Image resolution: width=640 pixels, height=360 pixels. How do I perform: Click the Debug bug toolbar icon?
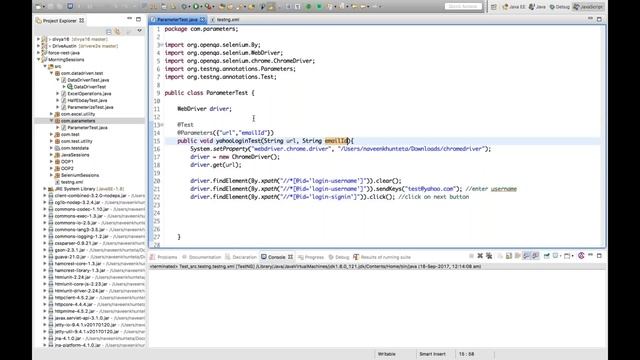(184, 7)
